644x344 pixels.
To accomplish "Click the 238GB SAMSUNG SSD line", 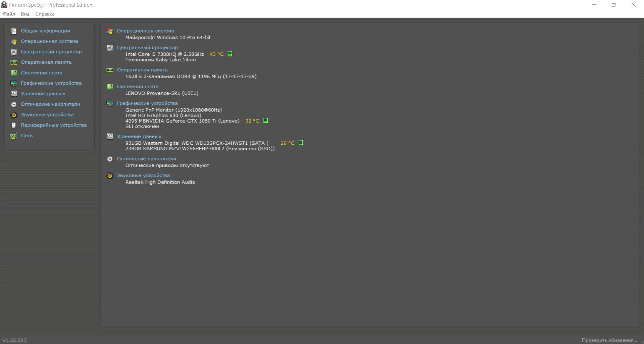I will click(200, 148).
